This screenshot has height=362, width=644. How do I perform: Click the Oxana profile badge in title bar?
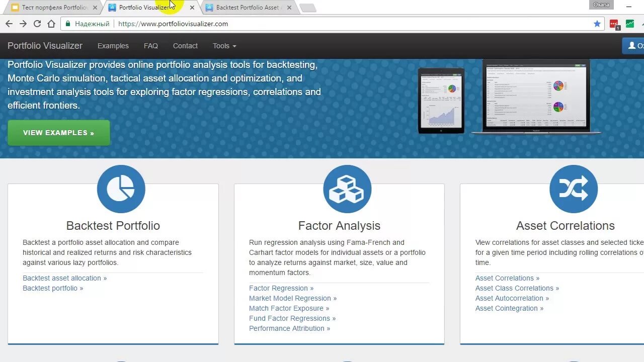tap(601, 5)
